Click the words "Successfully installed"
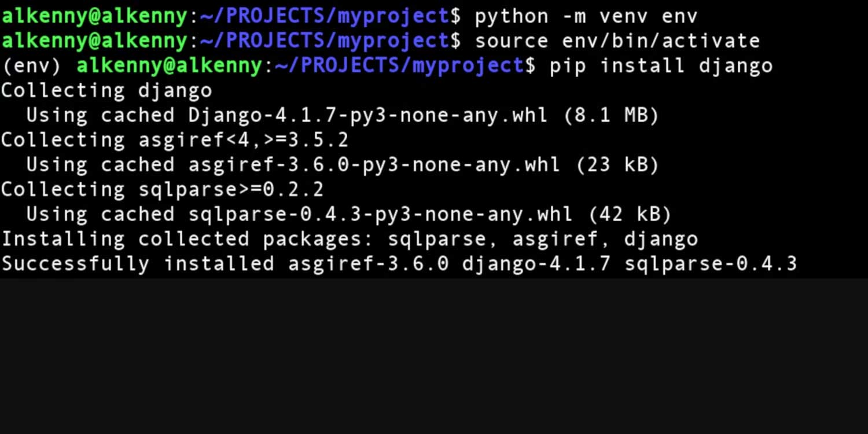The height and width of the screenshot is (434, 868). 138,264
